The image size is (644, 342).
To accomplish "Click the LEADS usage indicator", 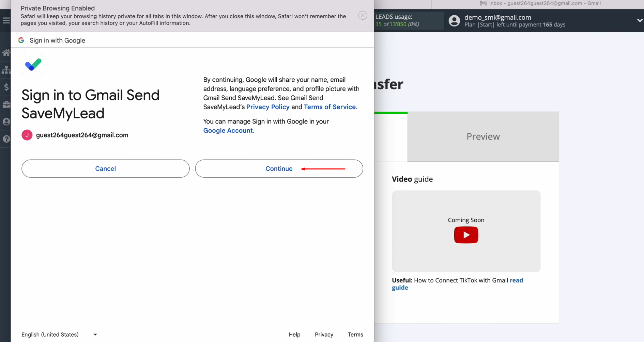I will click(409, 20).
